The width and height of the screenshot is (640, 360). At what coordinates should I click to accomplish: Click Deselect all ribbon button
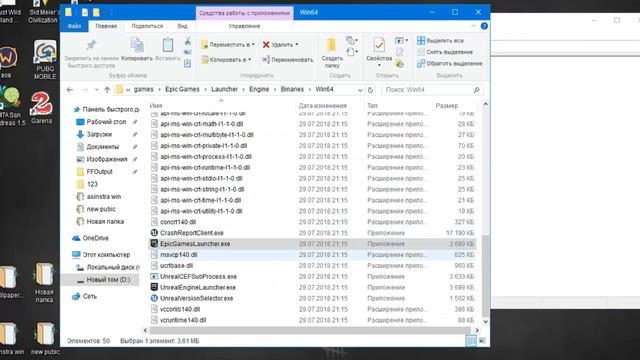click(444, 52)
